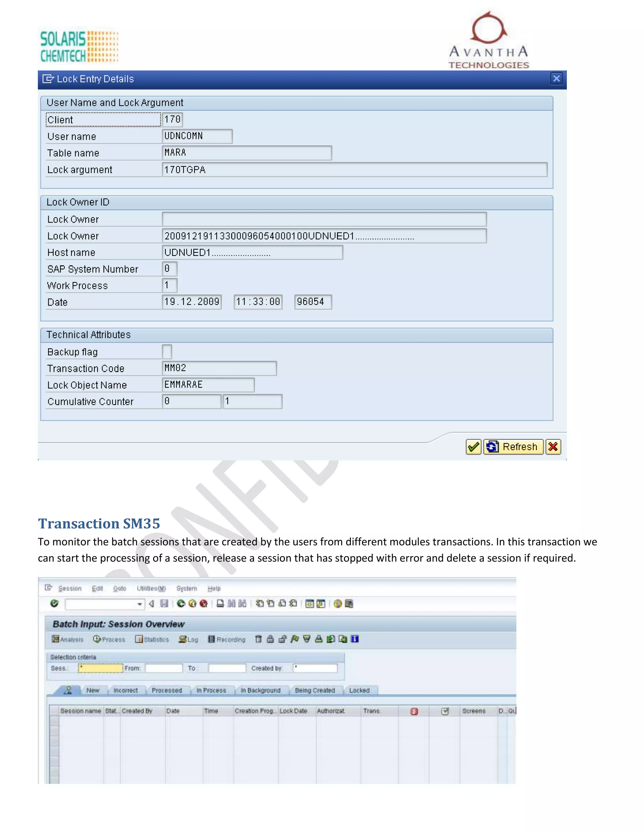
Task: Close the Lock Entry Details dialog
Action: [x=556, y=79]
